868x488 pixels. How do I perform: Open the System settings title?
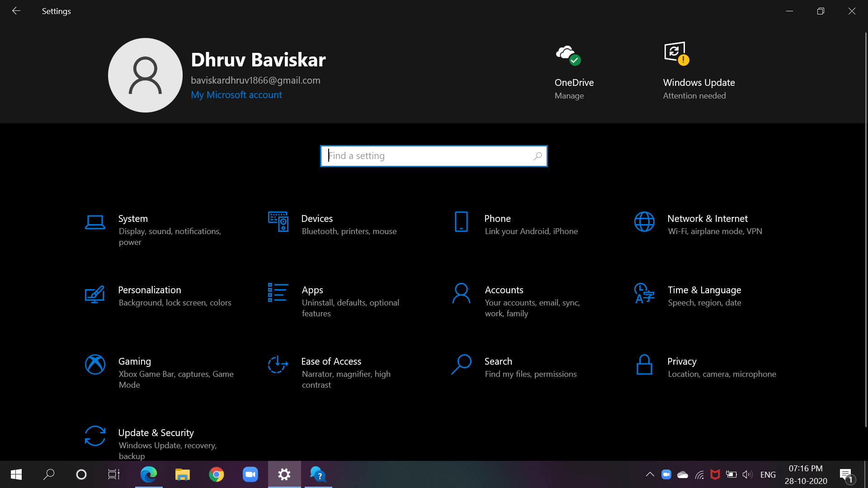coord(133,218)
